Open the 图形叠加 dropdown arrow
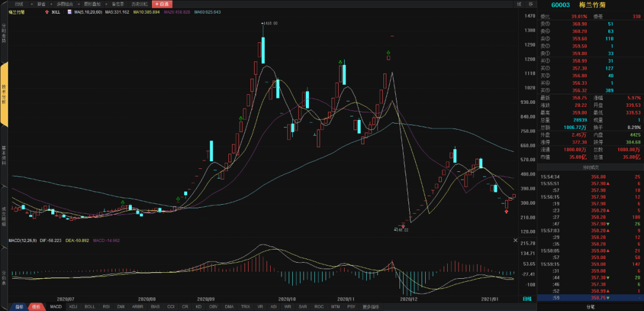 click(x=106, y=4)
